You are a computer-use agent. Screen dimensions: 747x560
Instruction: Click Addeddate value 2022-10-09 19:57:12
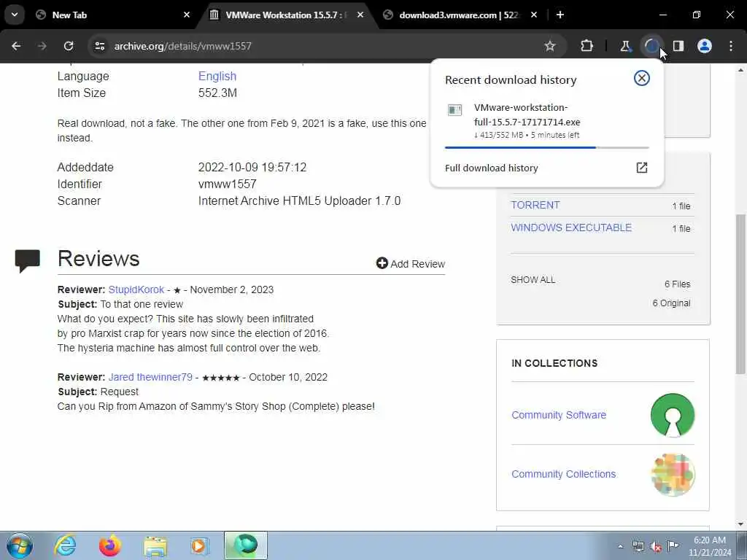coord(252,168)
